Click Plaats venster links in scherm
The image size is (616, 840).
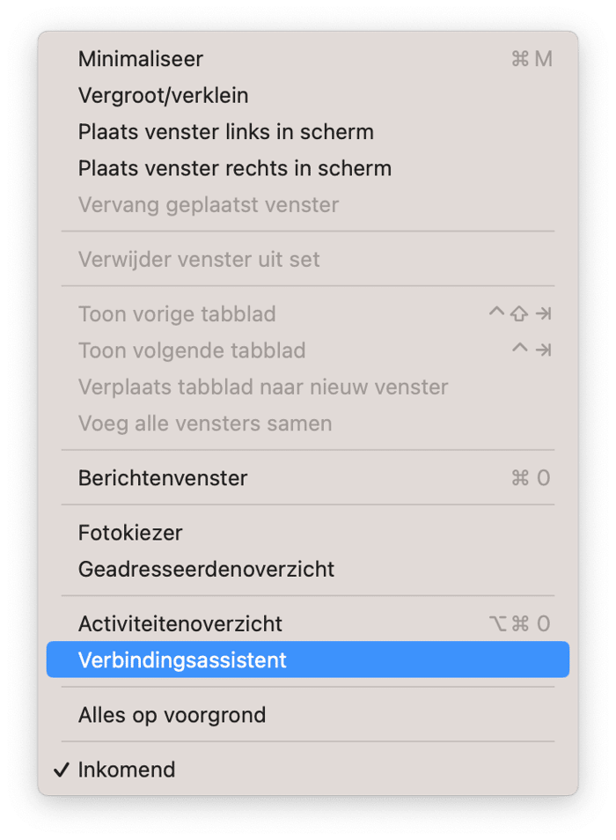[x=308, y=132]
